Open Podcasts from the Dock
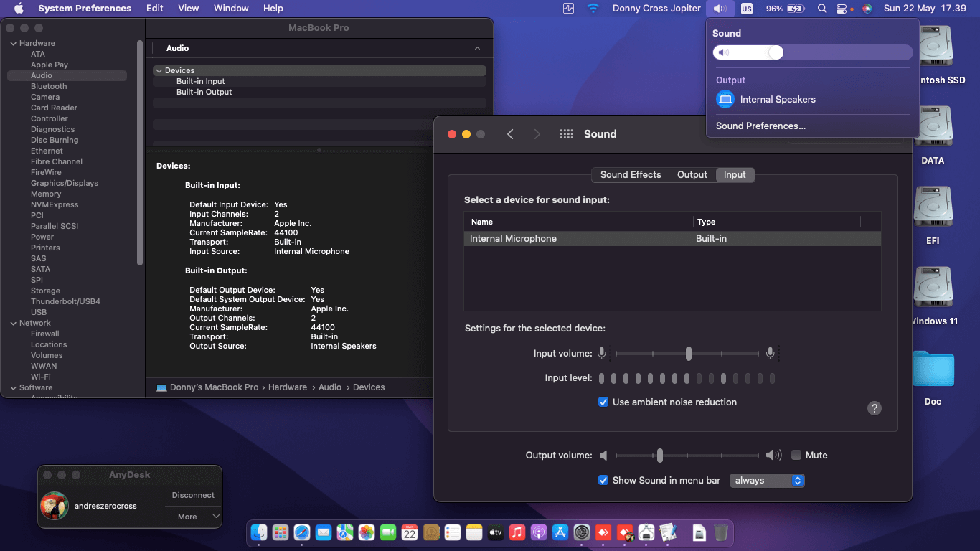The height and width of the screenshot is (551, 980). tap(539, 532)
